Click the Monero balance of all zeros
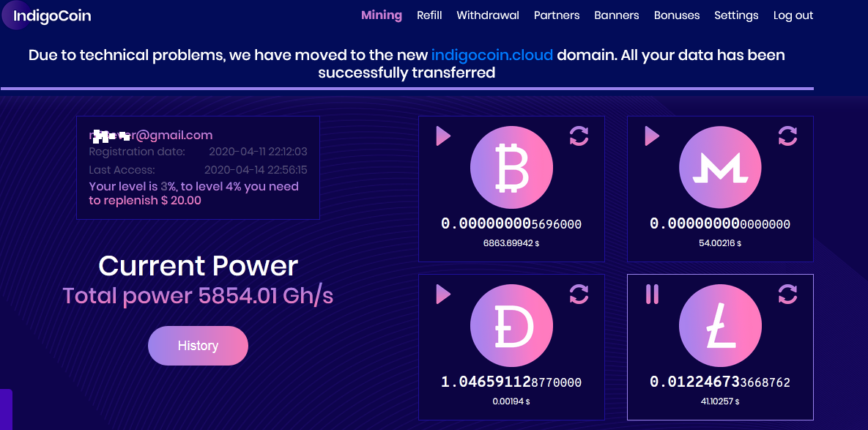 tap(720, 224)
